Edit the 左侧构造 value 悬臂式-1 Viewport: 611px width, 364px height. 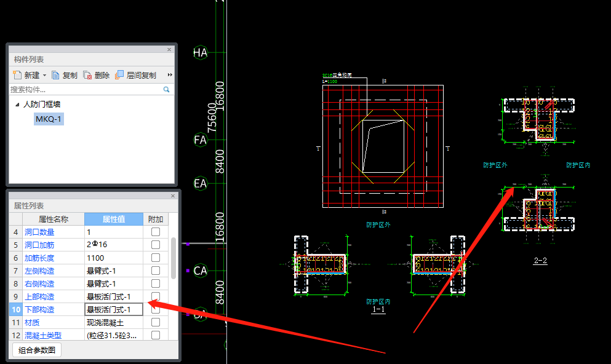coord(114,271)
